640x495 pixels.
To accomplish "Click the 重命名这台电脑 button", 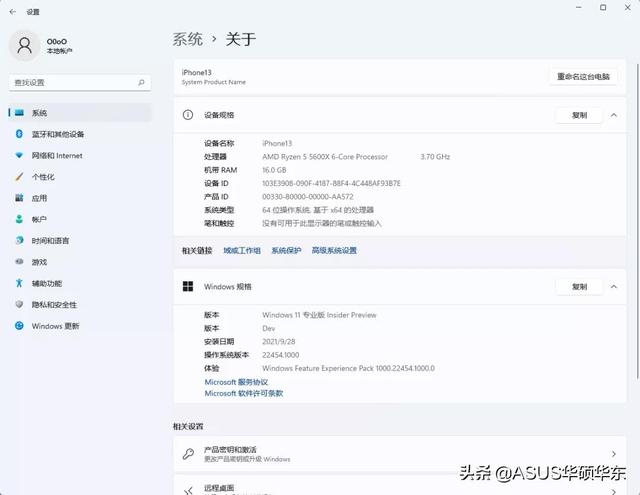I will 583,76.
